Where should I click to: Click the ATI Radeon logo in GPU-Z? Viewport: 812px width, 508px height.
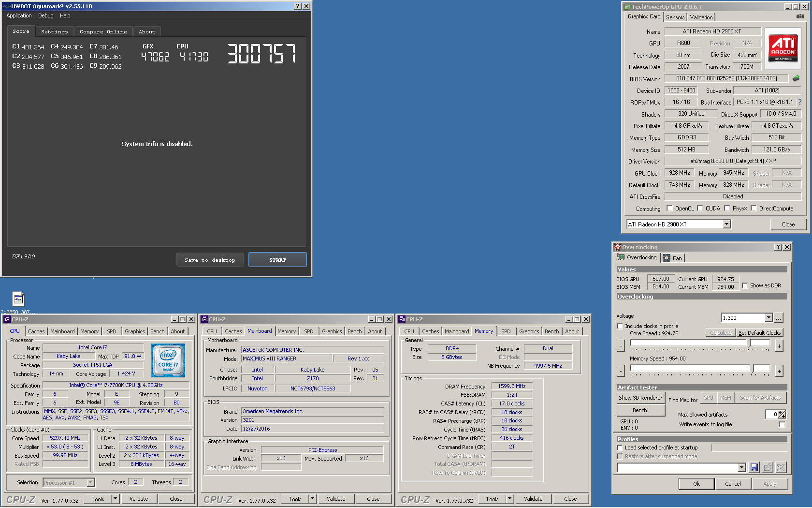pyautogui.click(x=783, y=48)
